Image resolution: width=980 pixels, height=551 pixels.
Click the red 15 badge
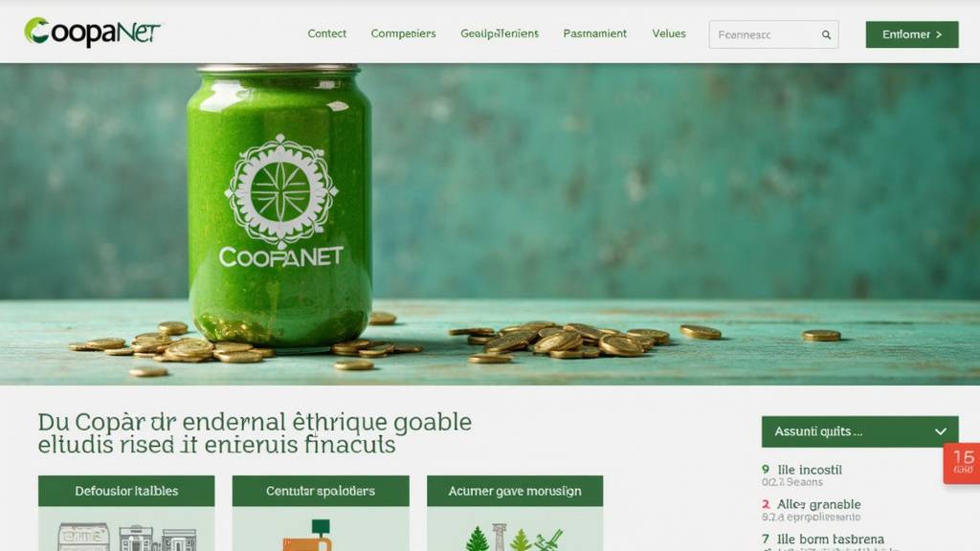(x=962, y=463)
